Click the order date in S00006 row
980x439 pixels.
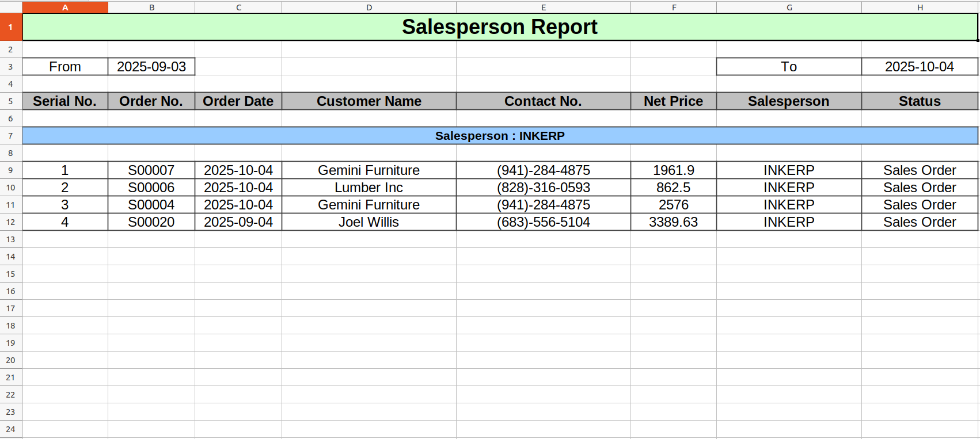click(238, 188)
